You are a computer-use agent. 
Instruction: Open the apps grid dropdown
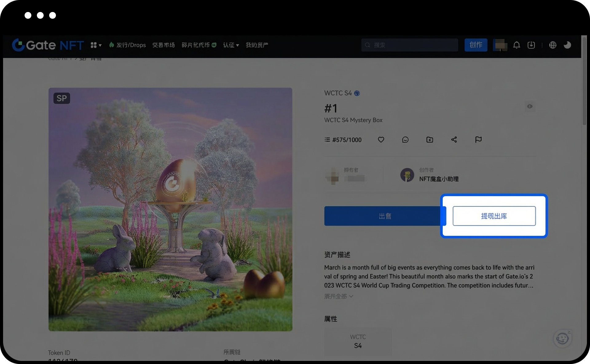pyautogui.click(x=96, y=45)
